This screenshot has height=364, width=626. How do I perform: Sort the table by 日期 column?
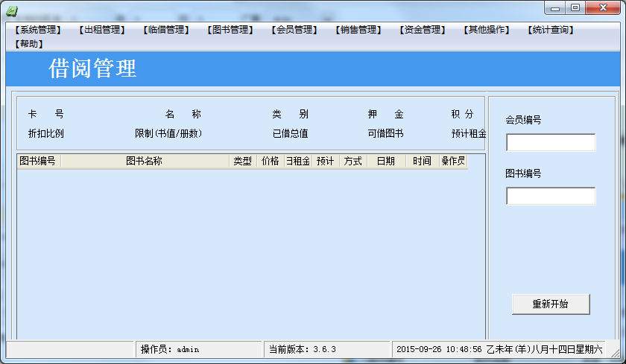coord(385,161)
